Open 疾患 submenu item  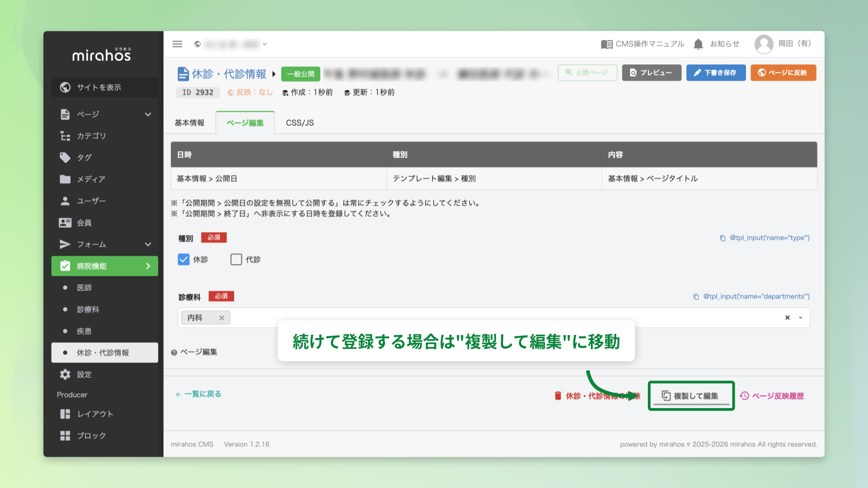pyautogui.click(x=105, y=331)
